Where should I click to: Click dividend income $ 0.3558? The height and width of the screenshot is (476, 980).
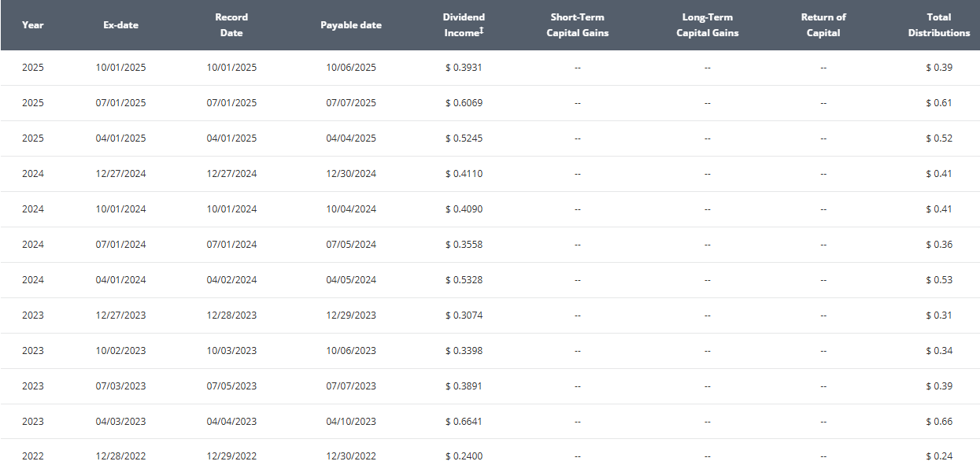(x=464, y=245)
